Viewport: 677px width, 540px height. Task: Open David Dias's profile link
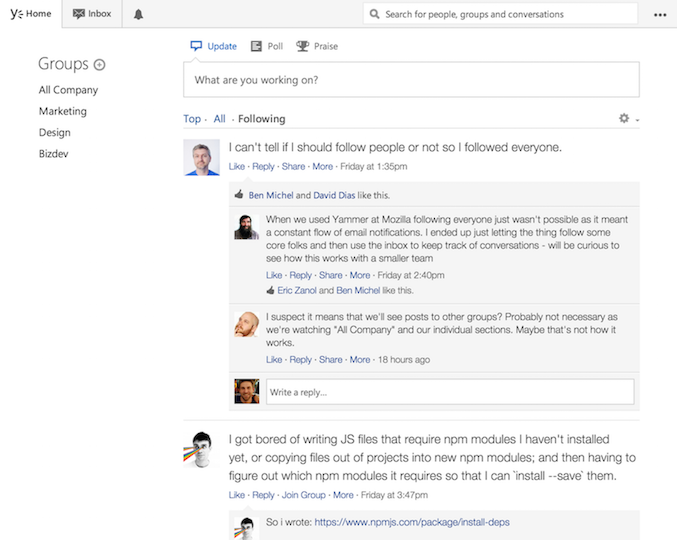tap(334, 195)
